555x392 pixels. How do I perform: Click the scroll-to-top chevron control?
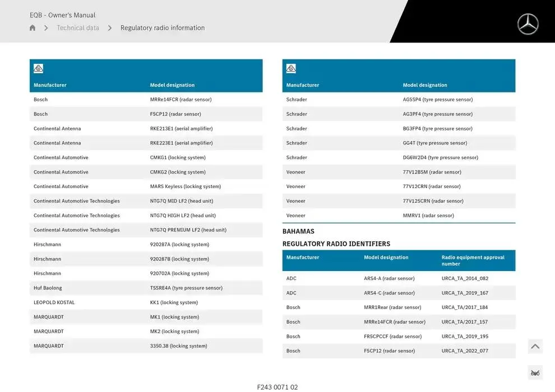click(x=535, y=346)
